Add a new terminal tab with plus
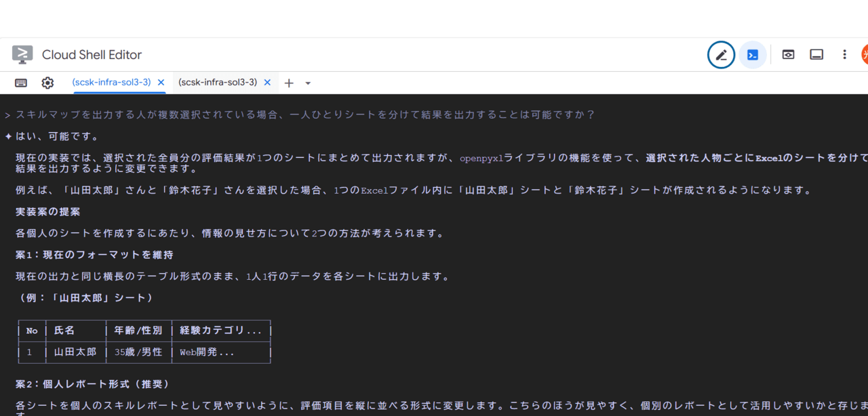The width and height of the screenshot is (868, 416). pos(289,83)
